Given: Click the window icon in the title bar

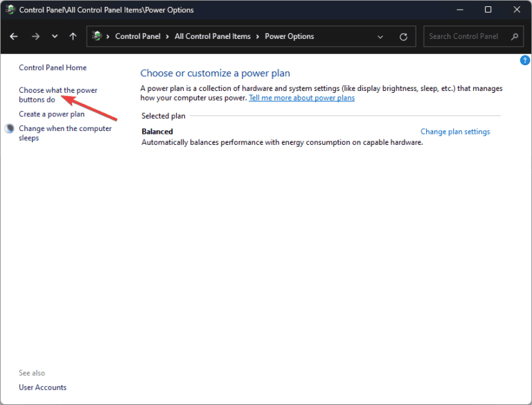Looking at the screenshot, I should (x=10, y=10).
